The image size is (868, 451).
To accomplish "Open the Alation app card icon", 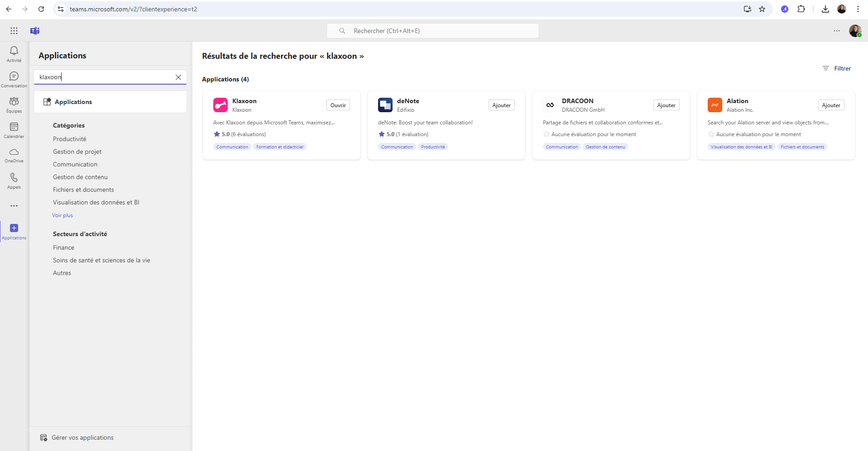I will click(715, 105).
